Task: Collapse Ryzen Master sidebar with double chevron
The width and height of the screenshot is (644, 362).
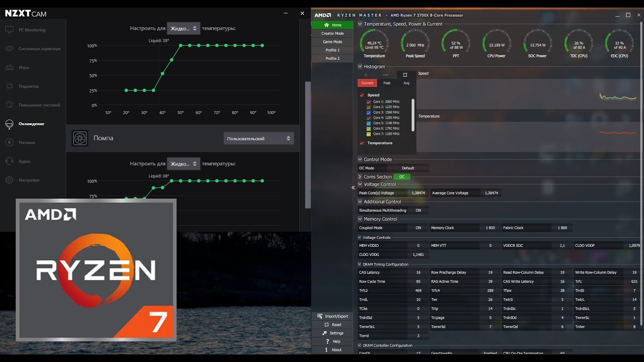Action: click(353, 188)
